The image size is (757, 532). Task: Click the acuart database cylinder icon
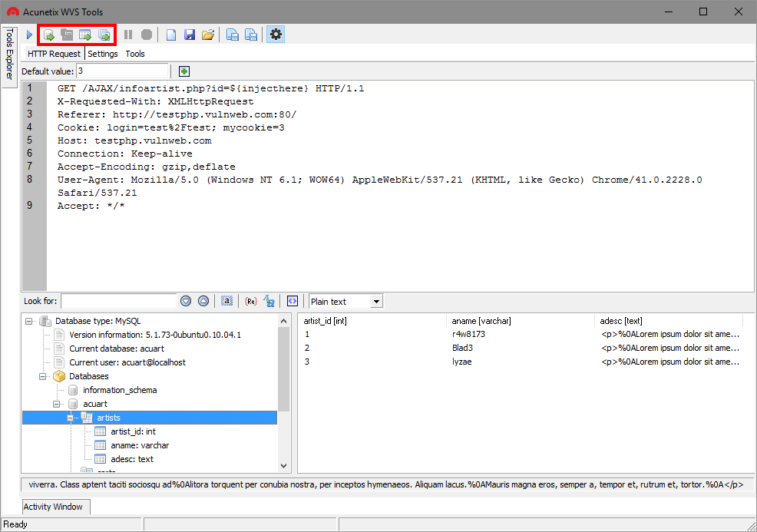pos(74,404)
